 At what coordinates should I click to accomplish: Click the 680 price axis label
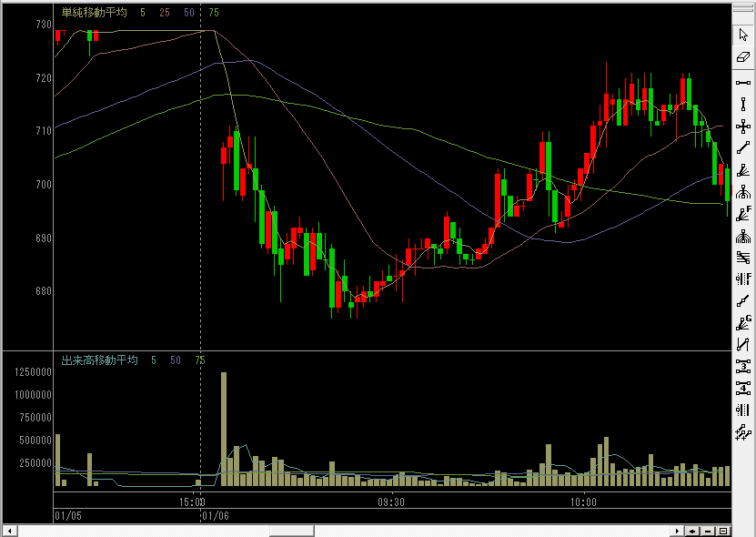44,291
